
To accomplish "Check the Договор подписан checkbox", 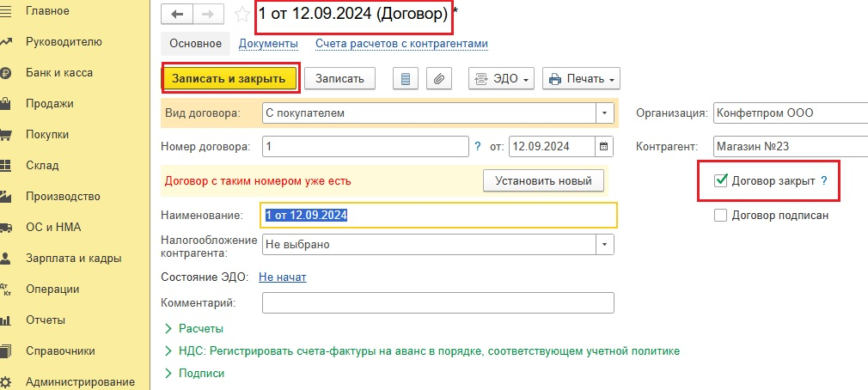I will [x=721, y=216].
